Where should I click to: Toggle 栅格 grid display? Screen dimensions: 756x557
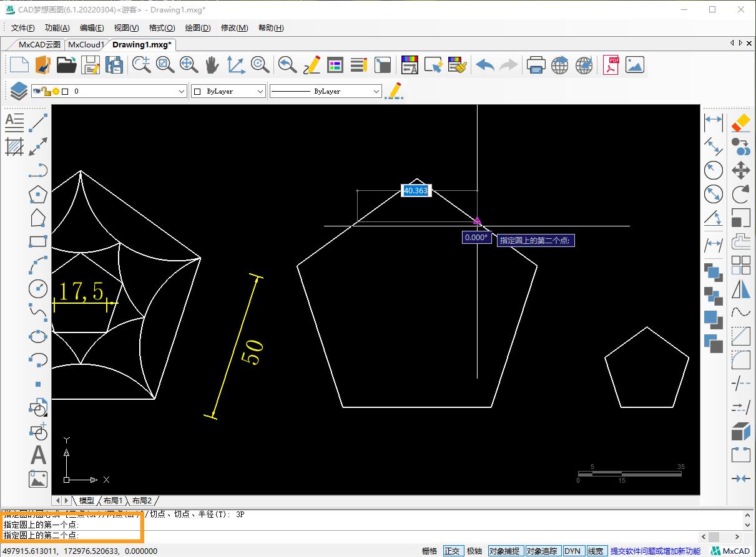coord(430,551)
